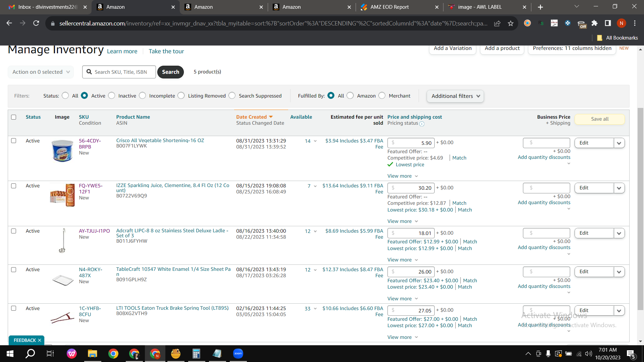Switch to the Inbox Gmail tab
This screenshot has width=644, height=362.
tap(47, 7)
